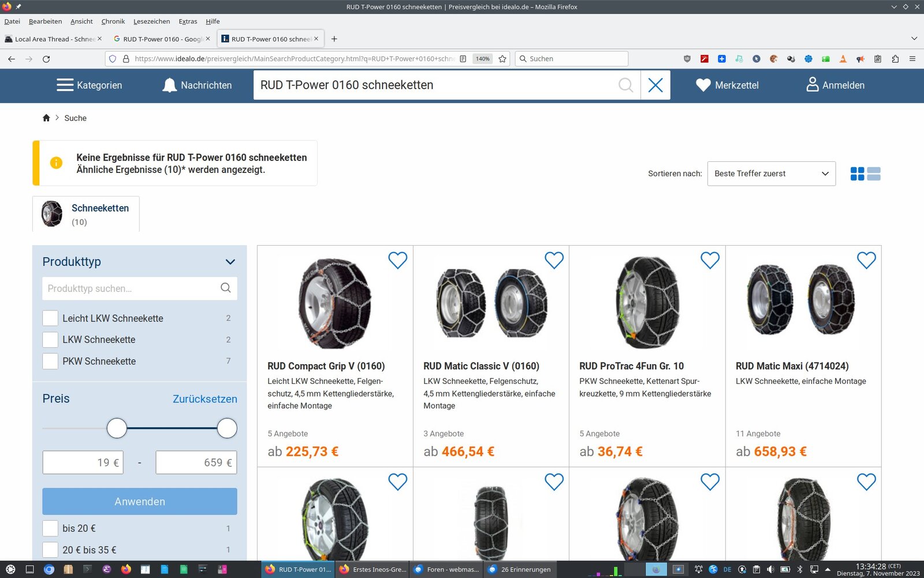Open RUD Matic Maxi (4714024) product link
924x578 pixels.
click(x=792, y=366)
